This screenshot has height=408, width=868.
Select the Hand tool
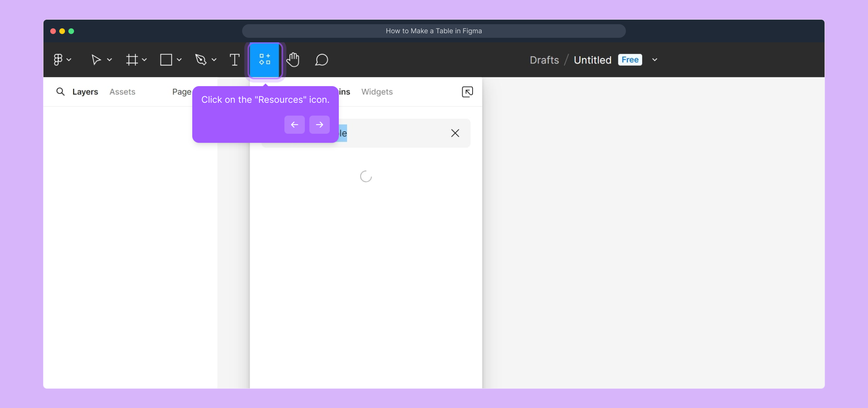pos(293,60)
